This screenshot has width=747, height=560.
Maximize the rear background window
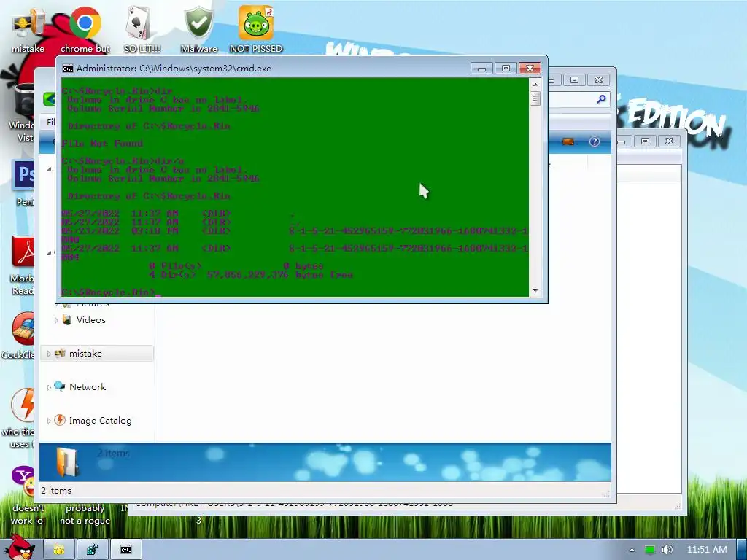[x=645, y=141]
